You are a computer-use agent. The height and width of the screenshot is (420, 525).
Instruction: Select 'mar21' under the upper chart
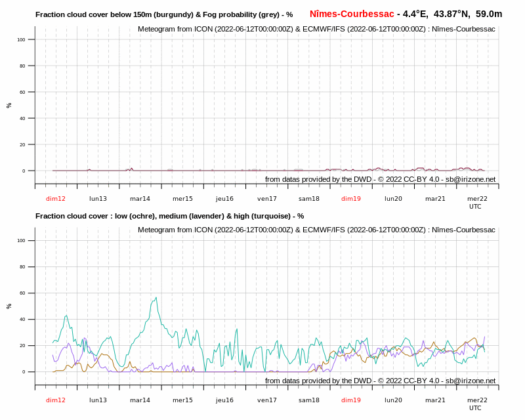click(435, 199)
